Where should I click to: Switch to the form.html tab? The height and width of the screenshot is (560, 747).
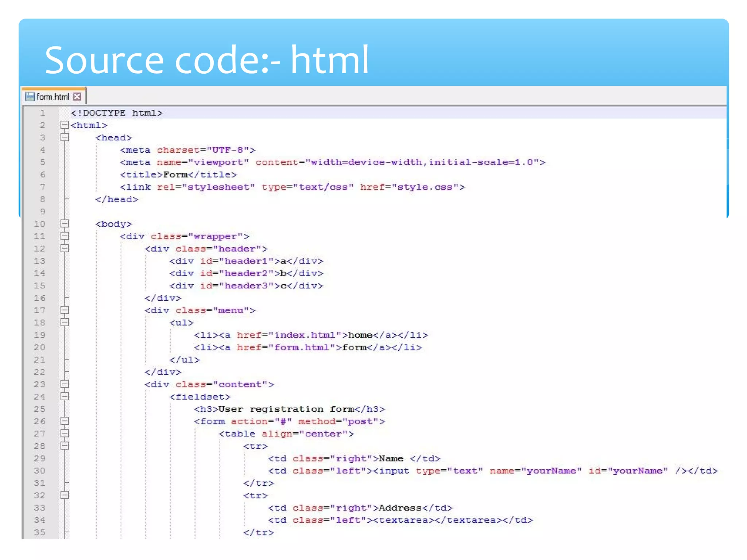click(x=53, y=97)
